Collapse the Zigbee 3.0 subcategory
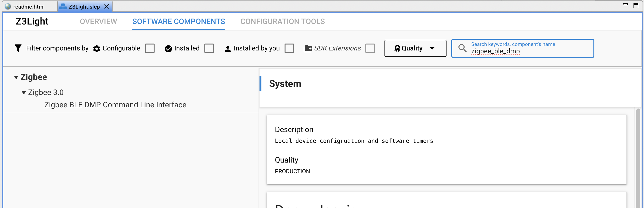 coord(24,93)
